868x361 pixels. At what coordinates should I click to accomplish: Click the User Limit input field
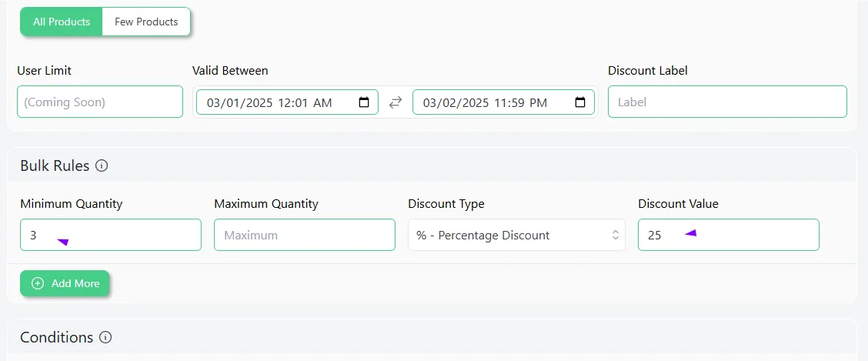coord(99,102)
